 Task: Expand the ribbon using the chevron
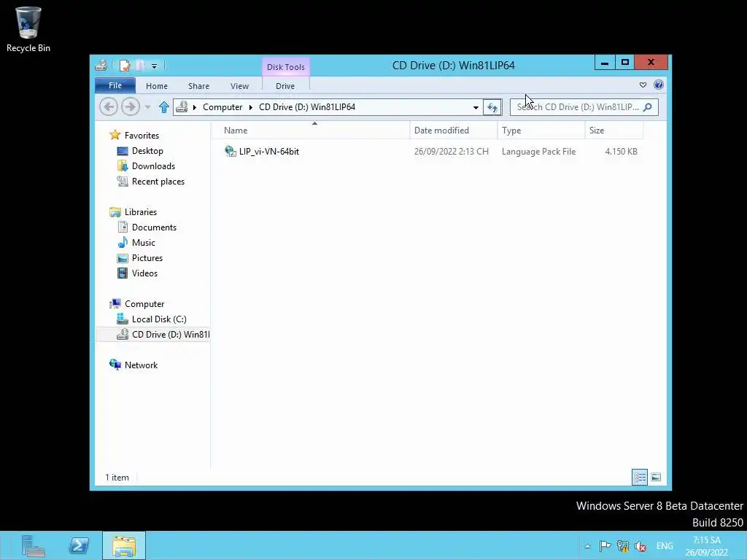click(x=643, y=85)
